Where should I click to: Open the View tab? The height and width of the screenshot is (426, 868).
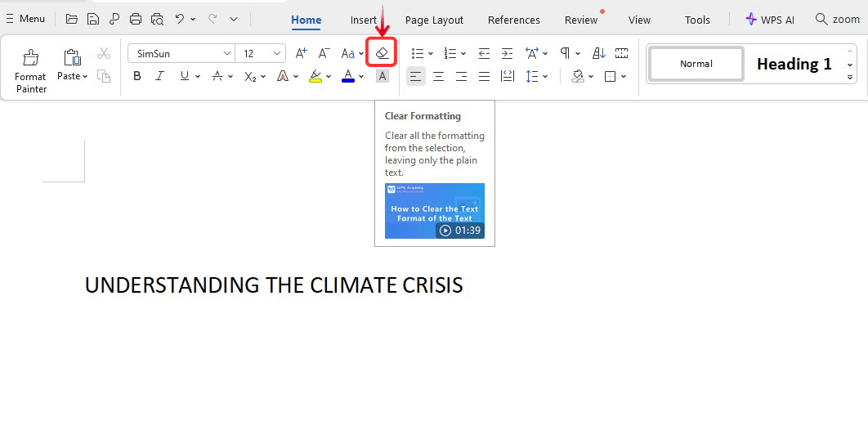click(639, 20)
